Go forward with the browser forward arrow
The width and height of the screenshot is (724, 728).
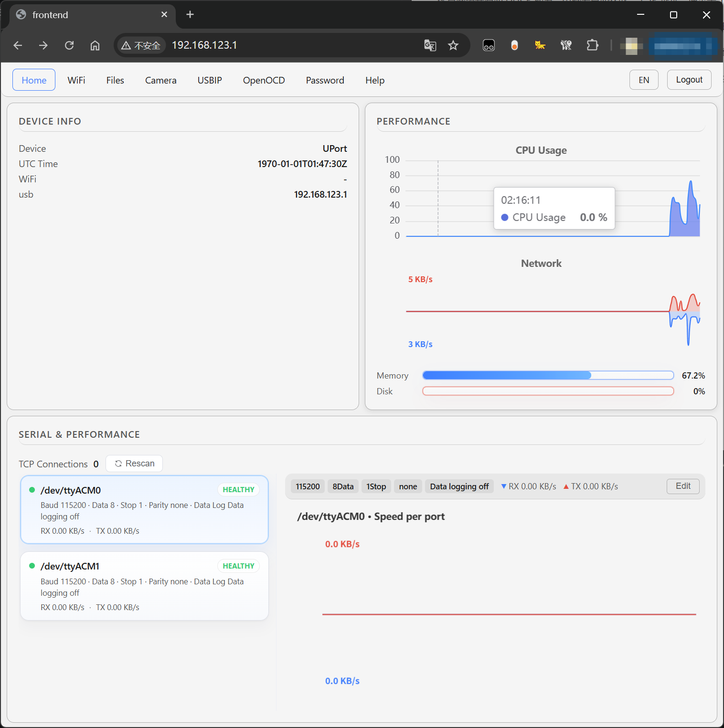click(43, 45)
